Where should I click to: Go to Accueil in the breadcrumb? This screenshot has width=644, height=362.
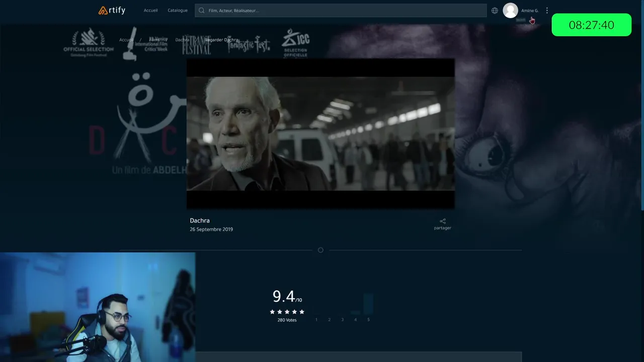click(x=126, y=40)
